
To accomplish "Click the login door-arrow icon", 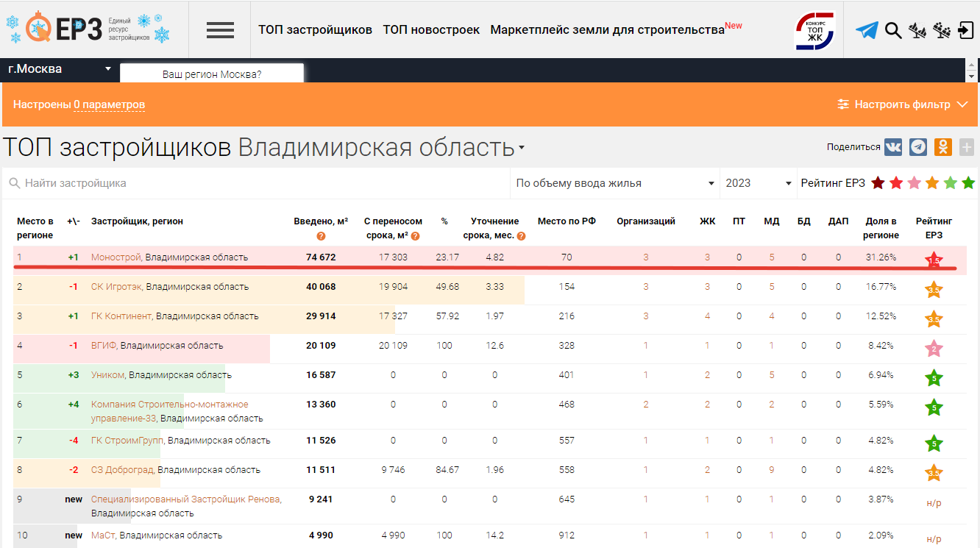I will (x=967, y=30).
